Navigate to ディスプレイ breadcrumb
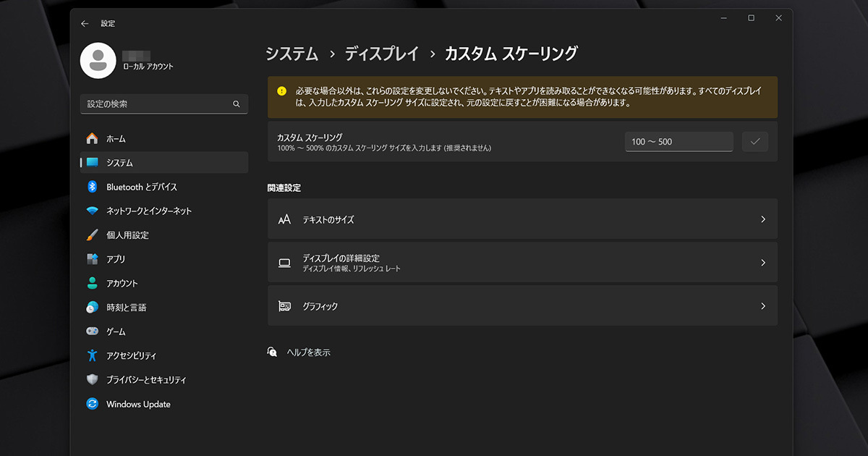The image size is (868, 456). (x=381, y=54)
